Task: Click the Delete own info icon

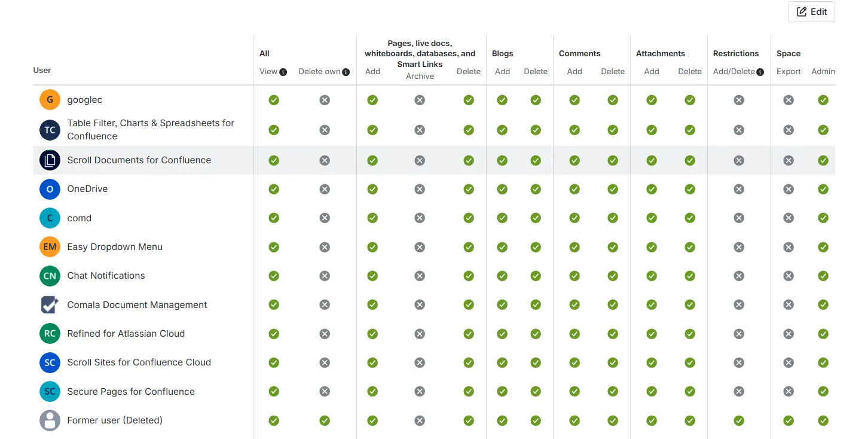Action: tap(346, 72)
